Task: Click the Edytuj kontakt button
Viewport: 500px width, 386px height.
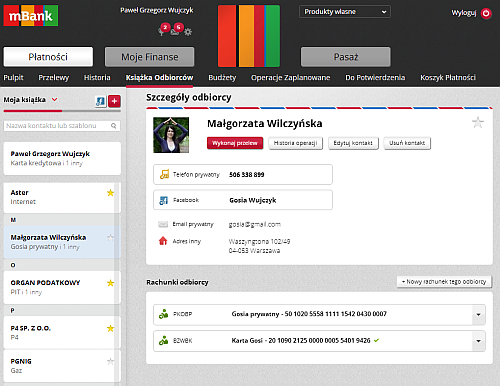Action: [x=353, y=143]
